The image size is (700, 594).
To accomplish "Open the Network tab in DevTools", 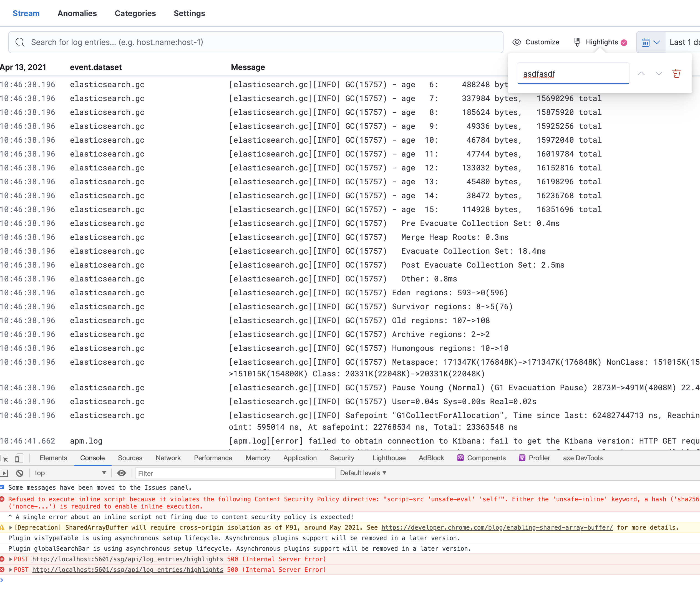I will [168, 458].
